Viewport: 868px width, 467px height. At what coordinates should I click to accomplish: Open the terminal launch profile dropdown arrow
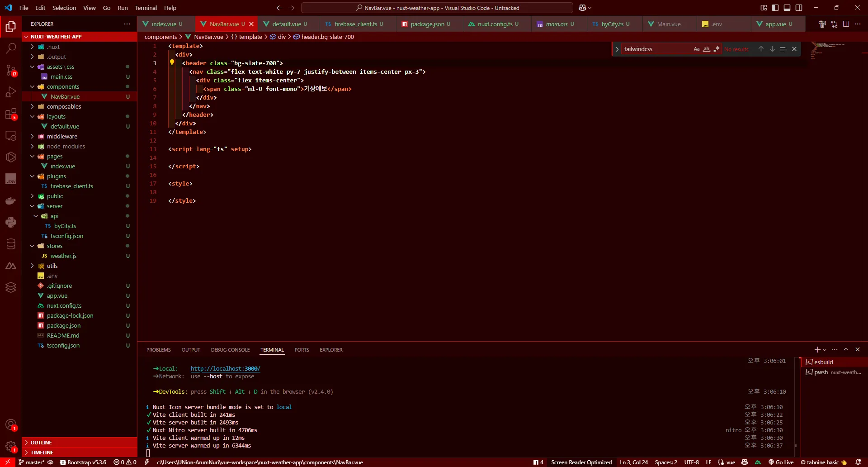(825, 350)
